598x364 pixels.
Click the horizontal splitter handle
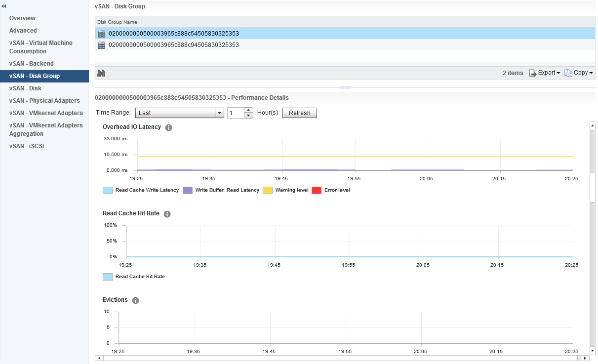345,87
